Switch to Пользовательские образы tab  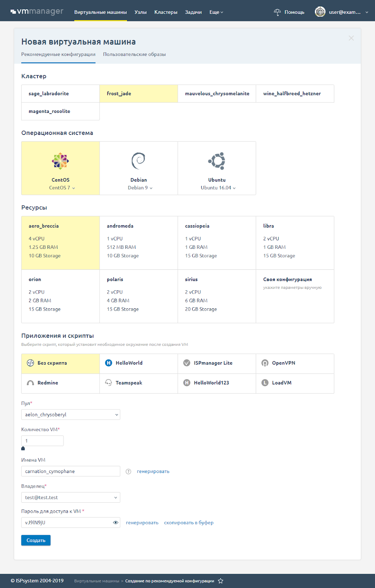click(134, 54)
